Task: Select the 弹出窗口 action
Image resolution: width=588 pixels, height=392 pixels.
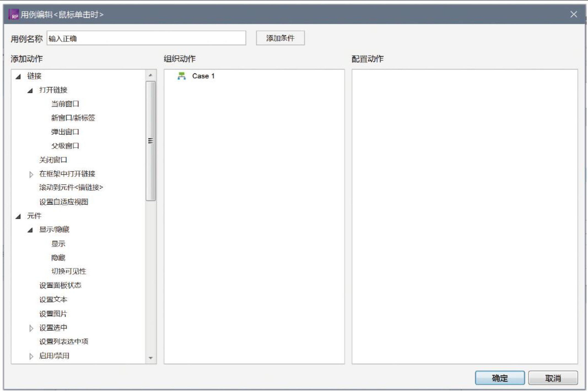Action: [x=65, y=132]
